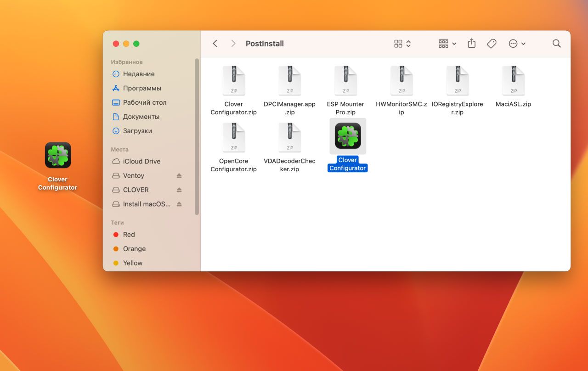Open the ellipsis action menu dropdown
The image size is (588, 371).
tap(517, 44)
